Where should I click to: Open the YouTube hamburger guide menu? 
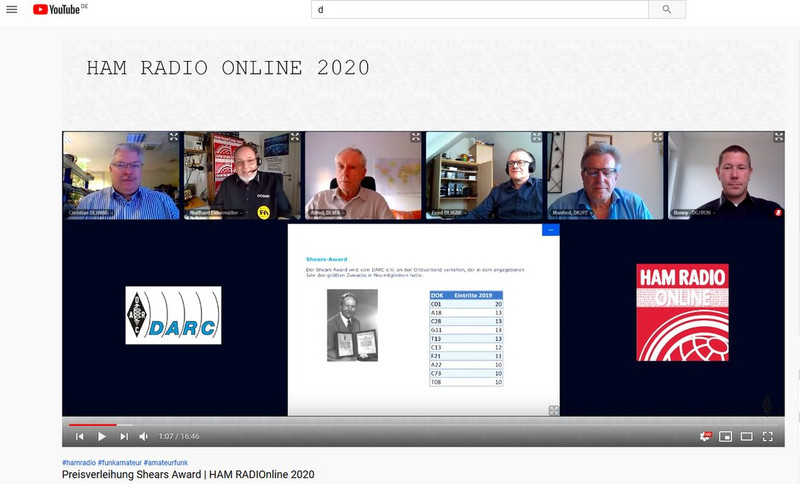(x=11, y=9)
